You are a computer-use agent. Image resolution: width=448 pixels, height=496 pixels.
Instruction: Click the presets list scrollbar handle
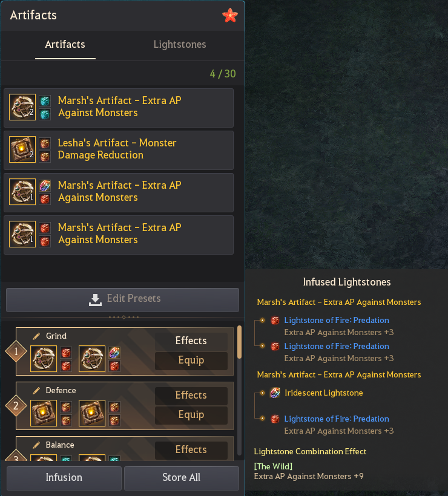[x=239, y=342]
